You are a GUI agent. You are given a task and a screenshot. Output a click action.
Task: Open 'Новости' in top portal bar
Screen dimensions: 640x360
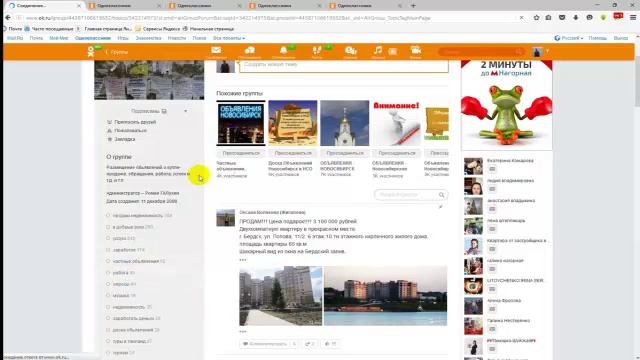(177, 38)
